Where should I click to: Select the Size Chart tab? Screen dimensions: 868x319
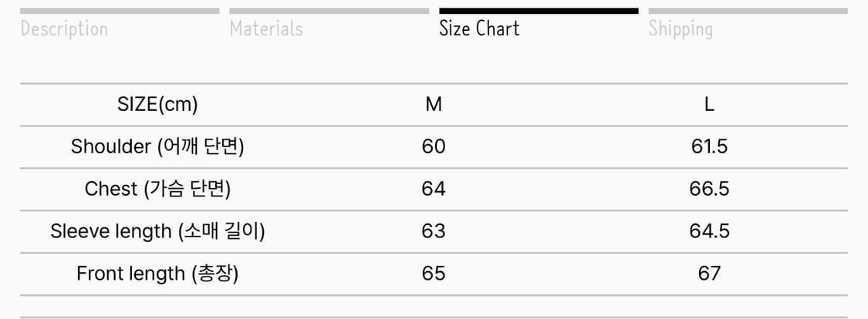click(479, 29)
